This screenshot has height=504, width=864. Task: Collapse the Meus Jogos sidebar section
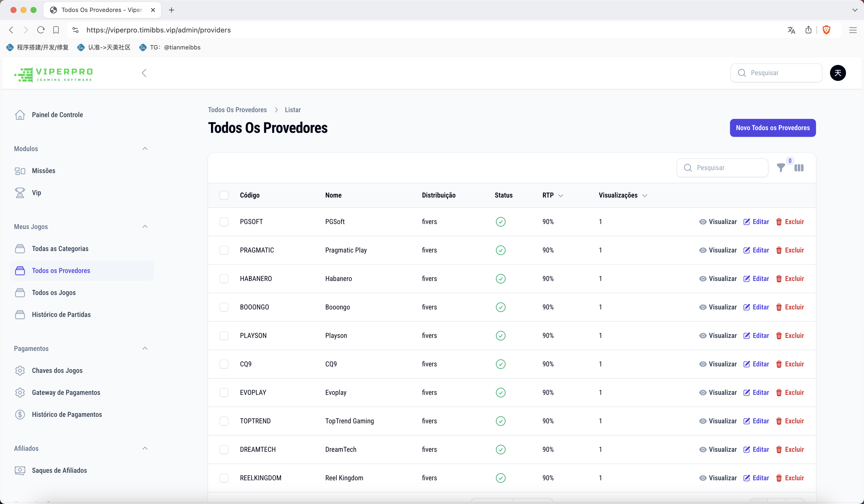pyautogui.click(x=145, y=227)
